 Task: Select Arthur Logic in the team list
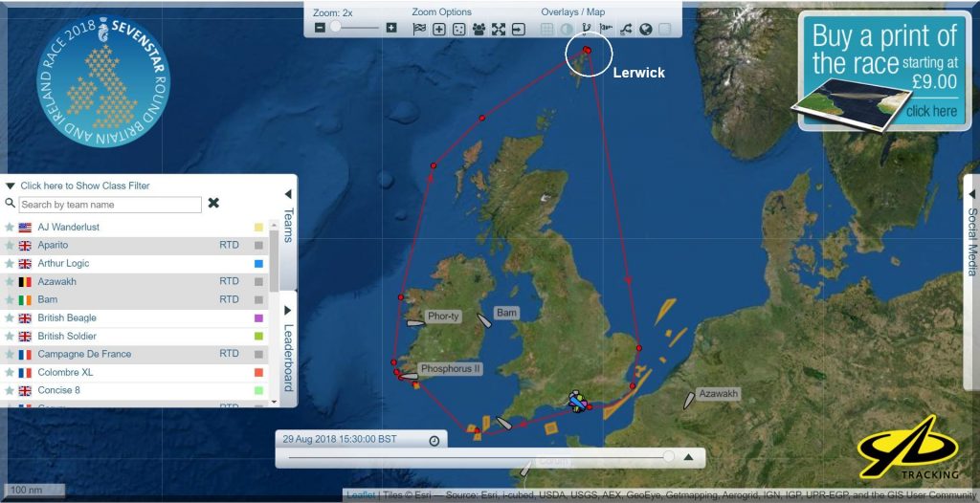tap(63, 264)
